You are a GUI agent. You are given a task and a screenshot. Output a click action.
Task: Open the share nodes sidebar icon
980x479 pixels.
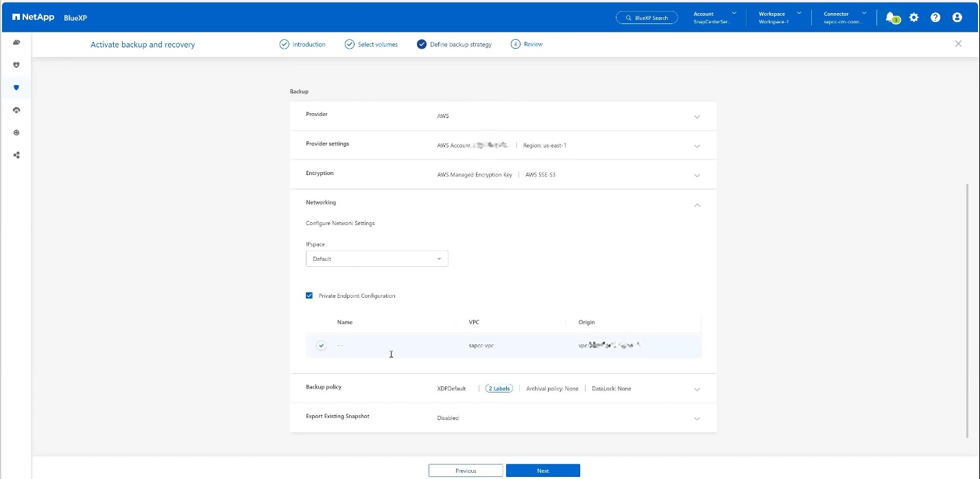(16, 155)
